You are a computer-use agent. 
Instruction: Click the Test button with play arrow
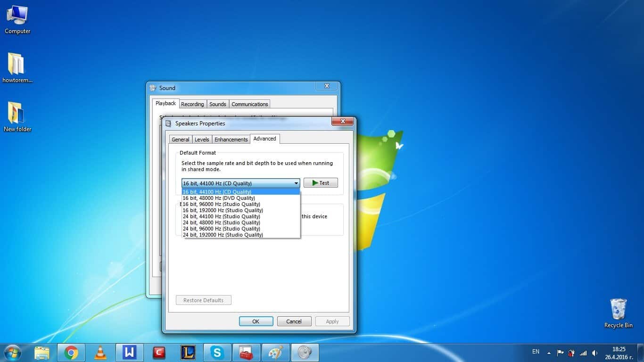tap(321, 183)
